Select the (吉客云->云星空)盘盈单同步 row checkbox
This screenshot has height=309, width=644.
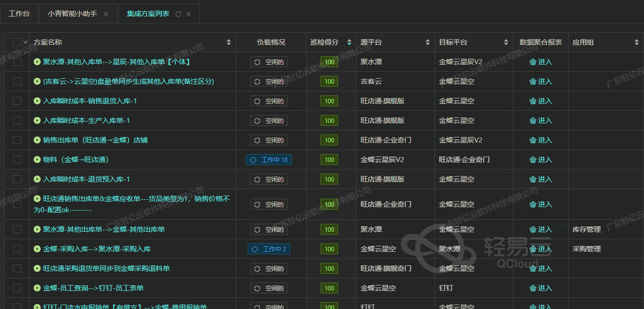pos(17,81)
